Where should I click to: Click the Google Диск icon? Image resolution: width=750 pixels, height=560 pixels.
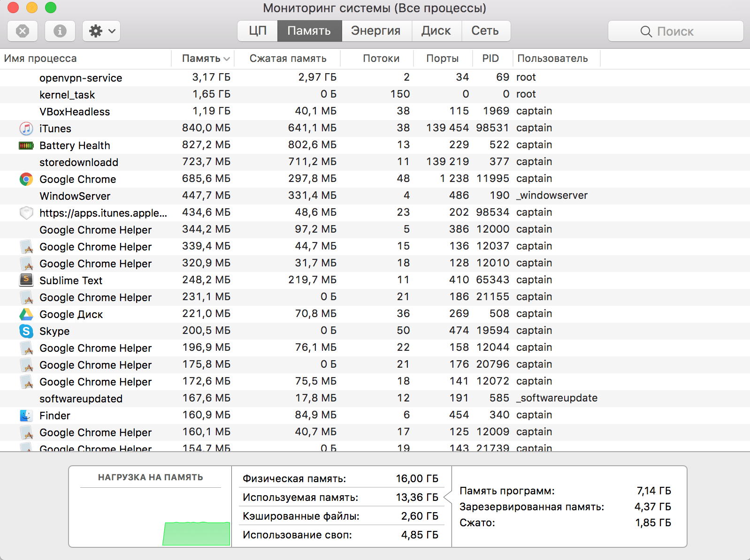pos(26,314)
